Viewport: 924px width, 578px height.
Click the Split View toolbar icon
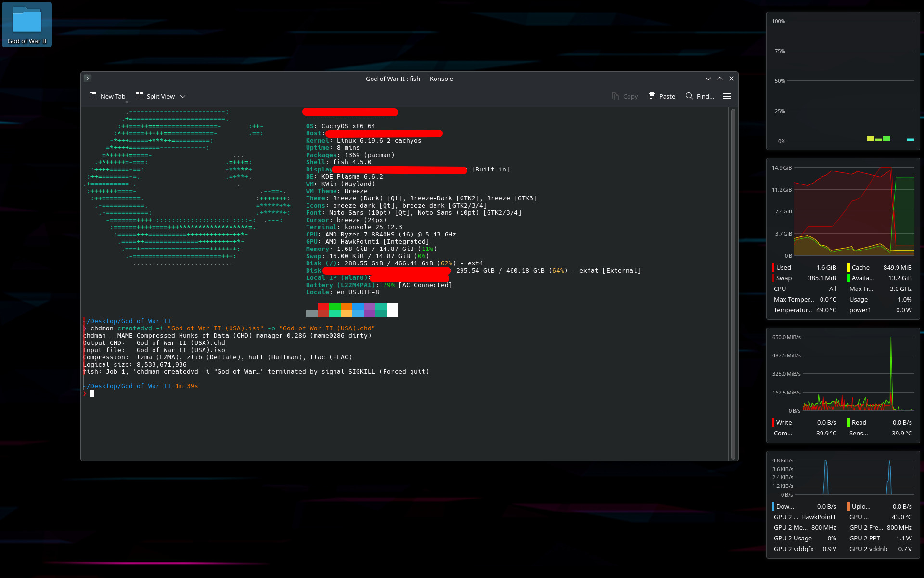(x=140, y=96)
